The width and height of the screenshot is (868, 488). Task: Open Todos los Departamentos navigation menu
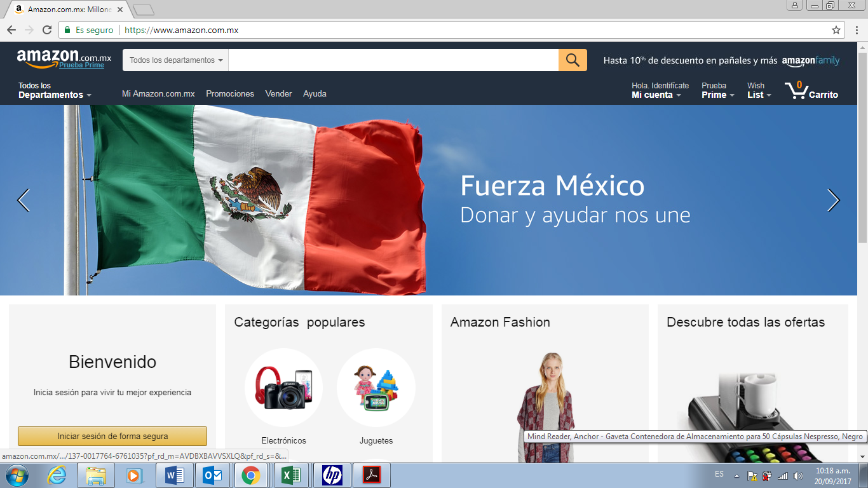point(55,90)
